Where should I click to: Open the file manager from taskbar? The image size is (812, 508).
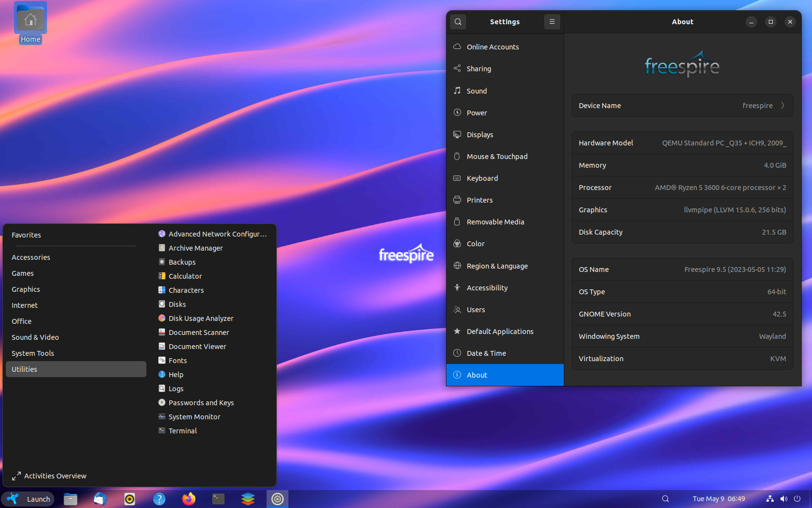tap(70, 499)
